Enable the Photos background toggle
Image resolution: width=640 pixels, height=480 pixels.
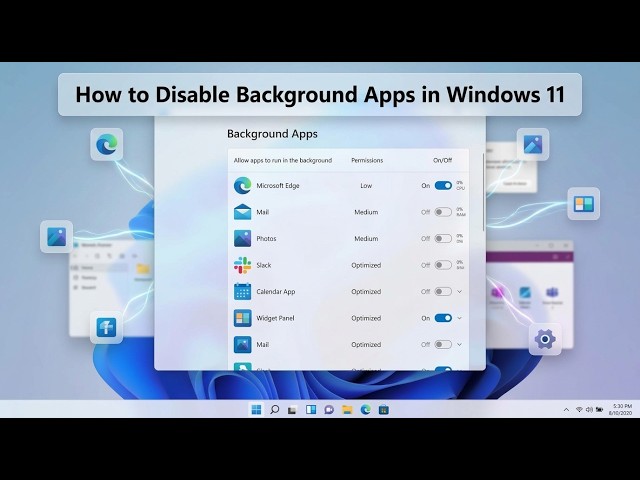click(x=443, y=239)
